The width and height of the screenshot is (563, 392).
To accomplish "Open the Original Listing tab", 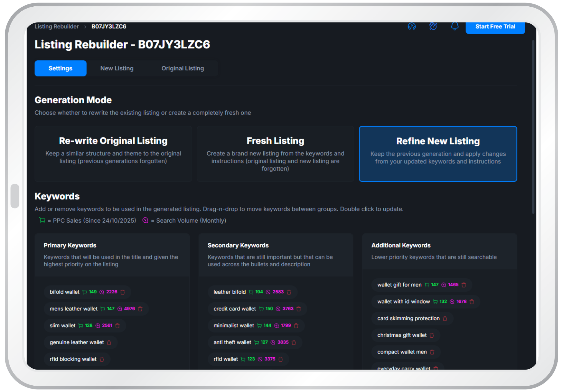I will pos(183,68).
